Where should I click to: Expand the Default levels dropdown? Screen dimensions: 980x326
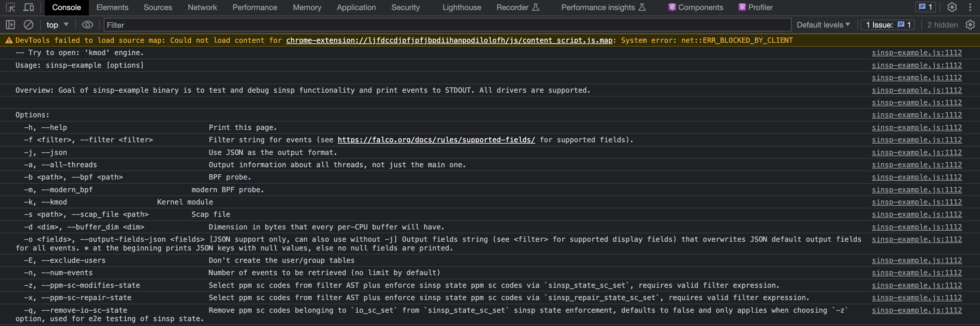pos(823,25)
